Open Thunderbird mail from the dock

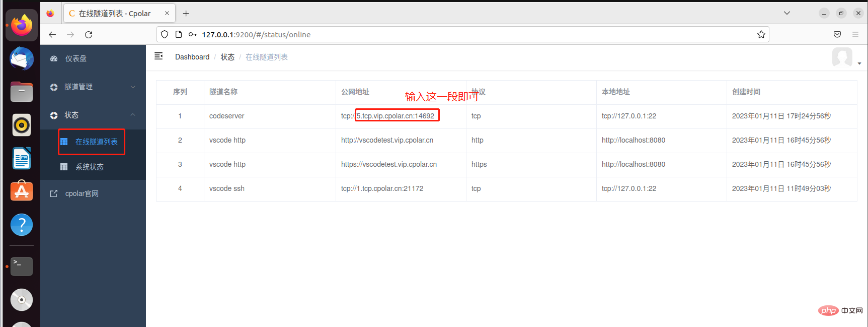[x=22, y=59]
